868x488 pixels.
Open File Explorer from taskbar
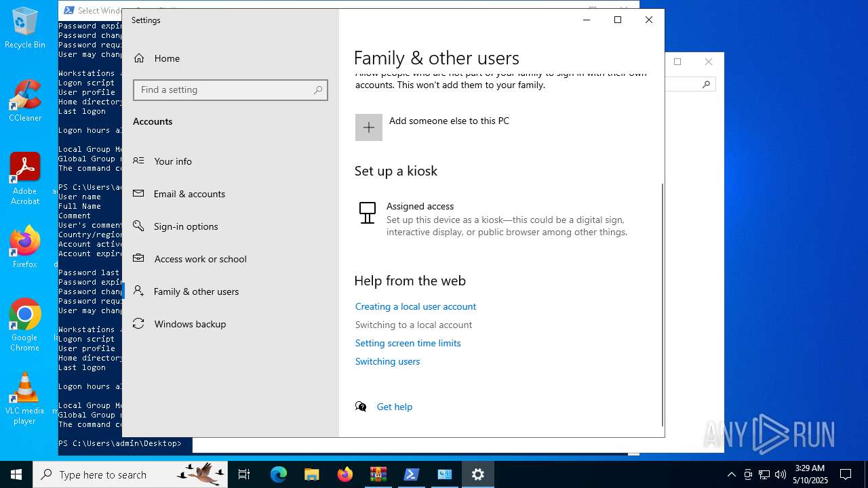coord(312,474)
